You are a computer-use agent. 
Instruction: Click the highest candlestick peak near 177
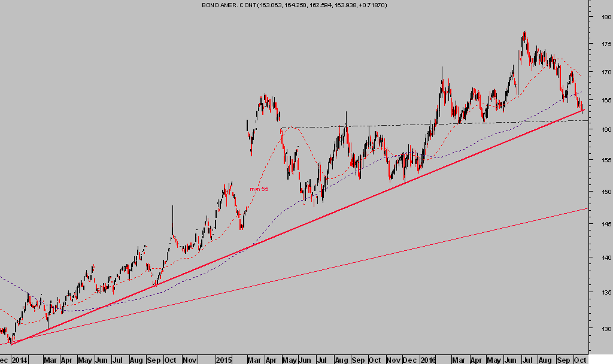click(524, 33)
